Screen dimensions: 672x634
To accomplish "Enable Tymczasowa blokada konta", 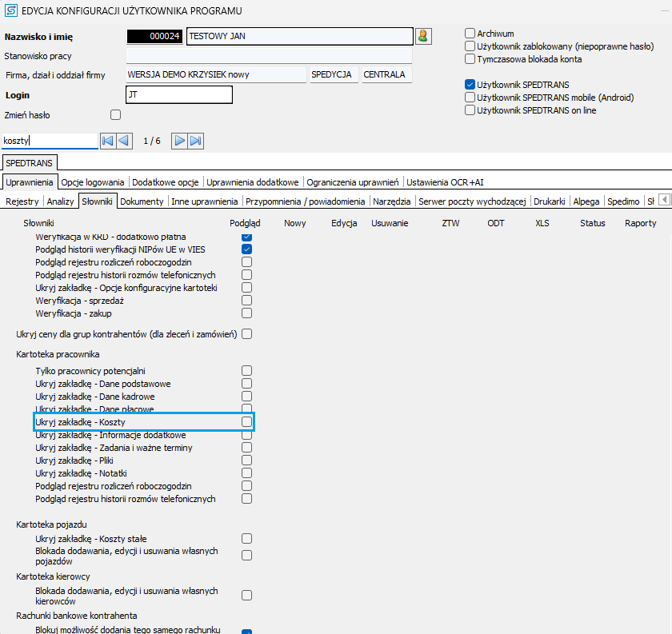I will [x=470, y=59].
